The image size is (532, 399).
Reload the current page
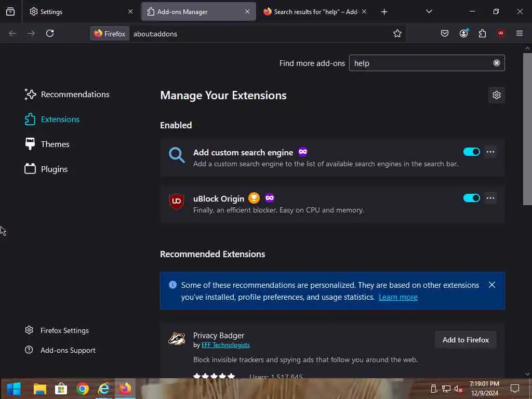(50, 33)
